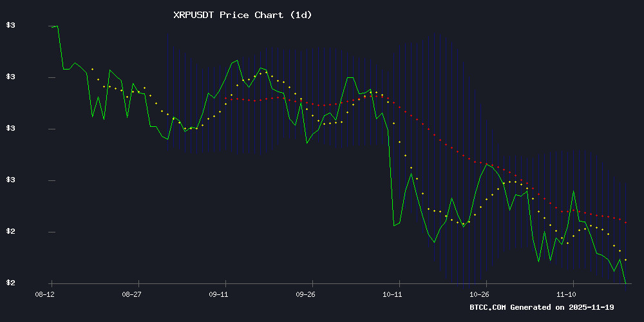Image resolution: width=644 pixels, height=322 pixels.
Task: Pick the 09-26 date on x-axis
Action: [306, 294]
